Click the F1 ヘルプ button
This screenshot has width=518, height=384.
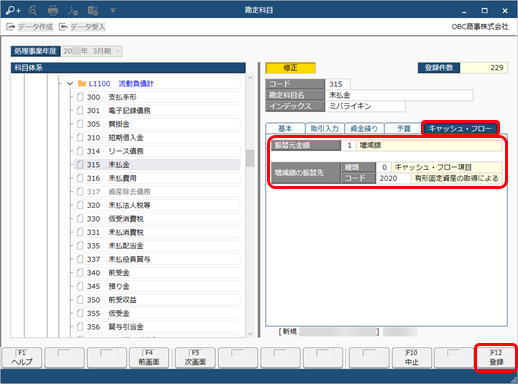[22, 358]
